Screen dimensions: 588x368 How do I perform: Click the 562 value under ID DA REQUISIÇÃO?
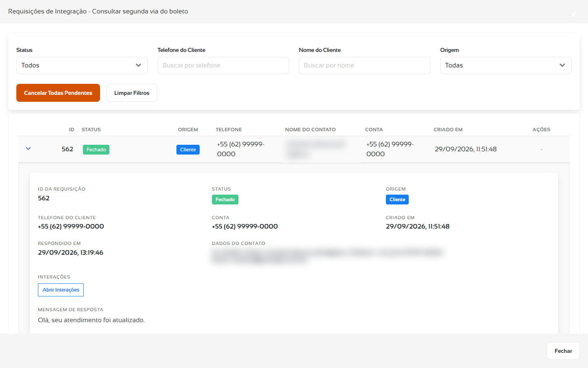(x=44, y=198)
